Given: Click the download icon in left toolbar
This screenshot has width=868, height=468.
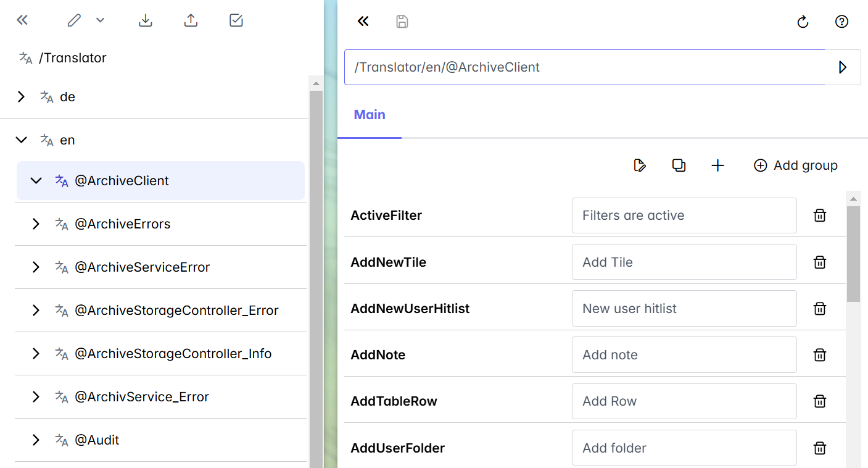Looking at the screenshot, I should point(146,20).
